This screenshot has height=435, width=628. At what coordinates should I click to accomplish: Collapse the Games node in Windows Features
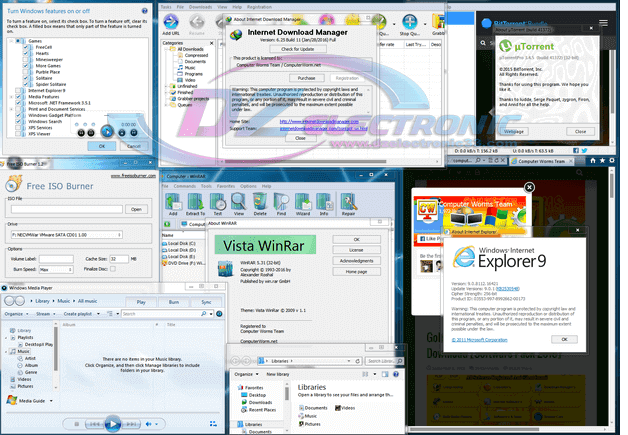click(x=11, y=41)
